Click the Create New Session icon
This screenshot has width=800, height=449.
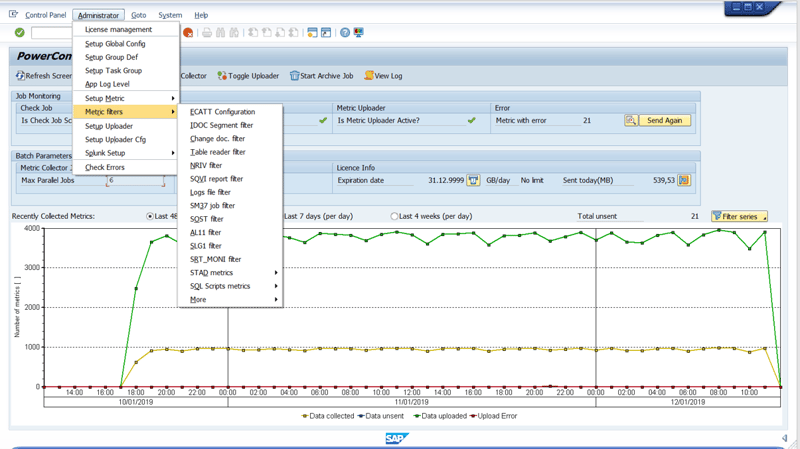312,33
